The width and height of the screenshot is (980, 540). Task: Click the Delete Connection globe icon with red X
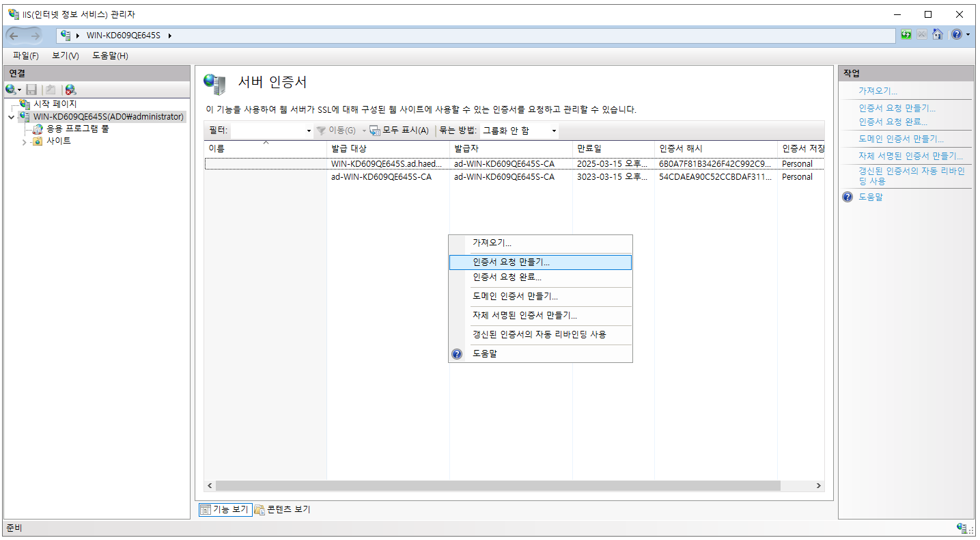point(70,90)
